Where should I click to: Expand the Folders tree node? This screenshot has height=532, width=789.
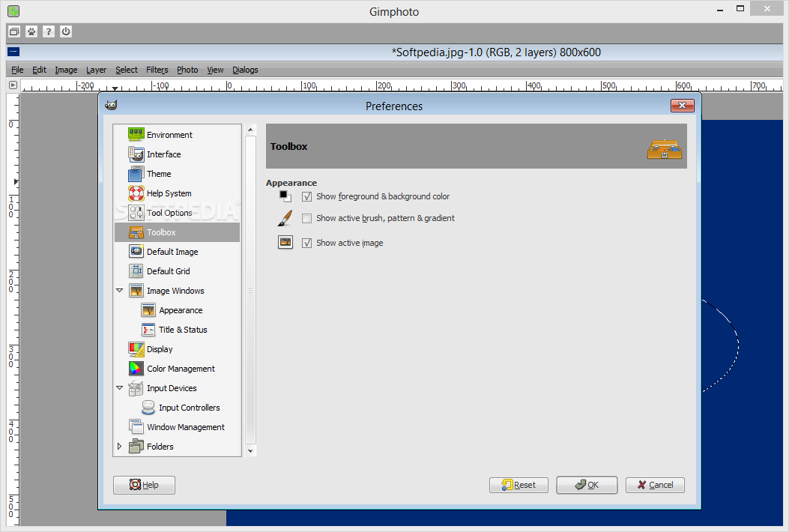click(119, 446)
